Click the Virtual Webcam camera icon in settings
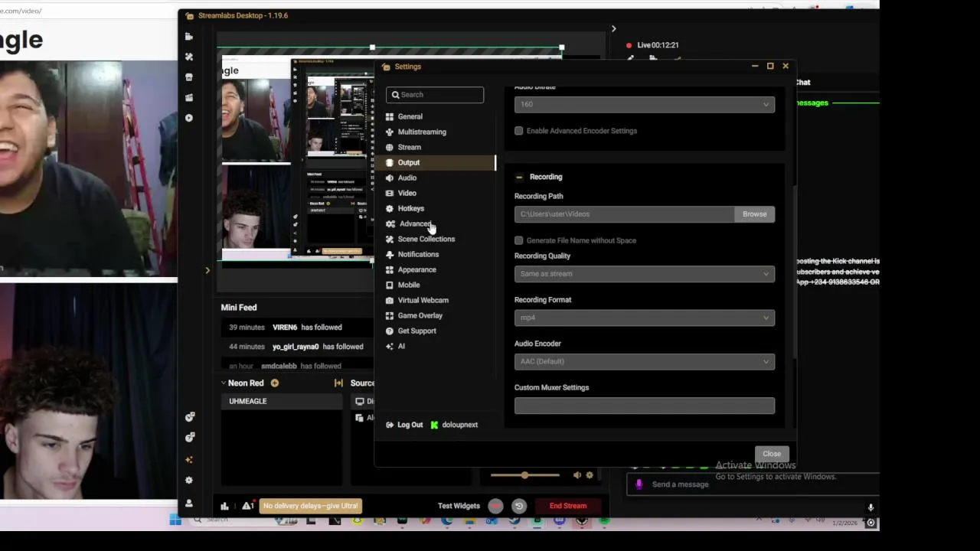Screen dimensions: 980x551 390,300
